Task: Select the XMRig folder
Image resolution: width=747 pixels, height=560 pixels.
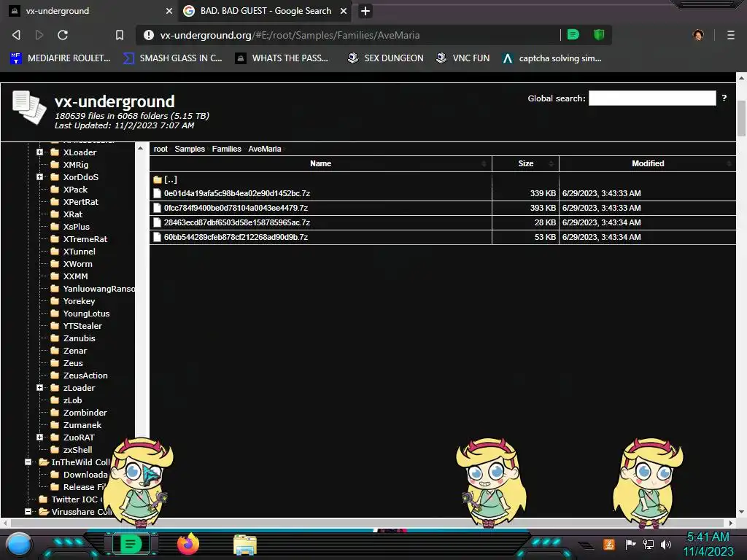Action: coord(69,165)
